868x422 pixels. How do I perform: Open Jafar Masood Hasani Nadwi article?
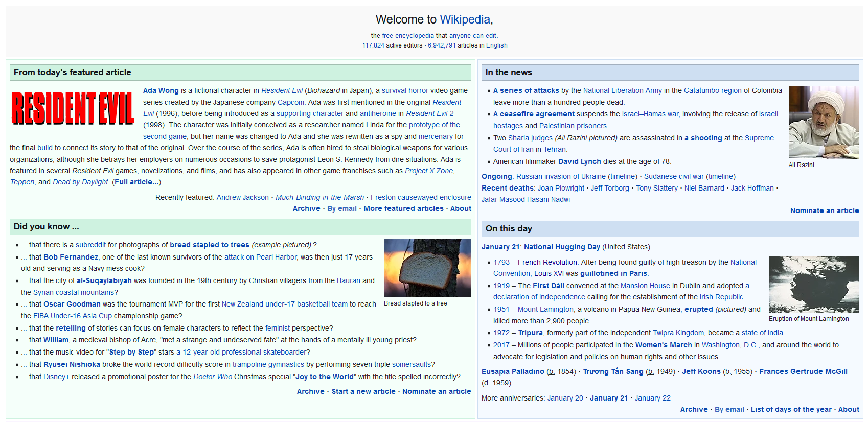tap(526, 199)
